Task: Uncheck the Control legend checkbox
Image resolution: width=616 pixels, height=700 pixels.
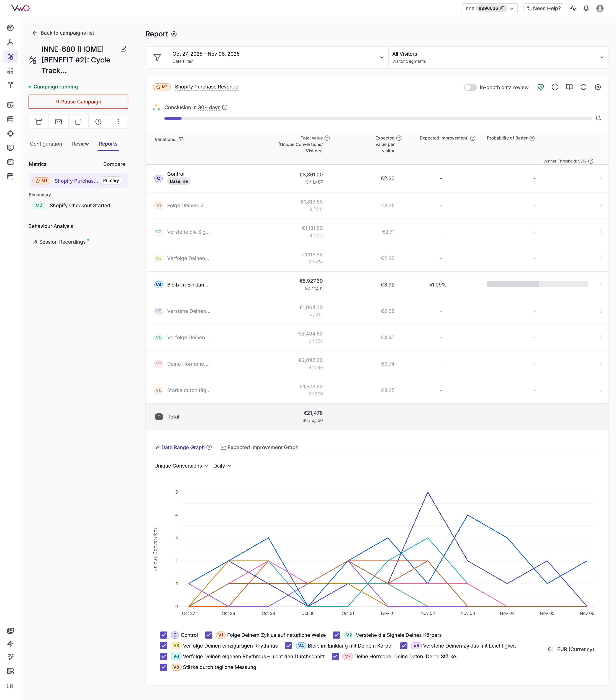Action: (x=164, y=635)
